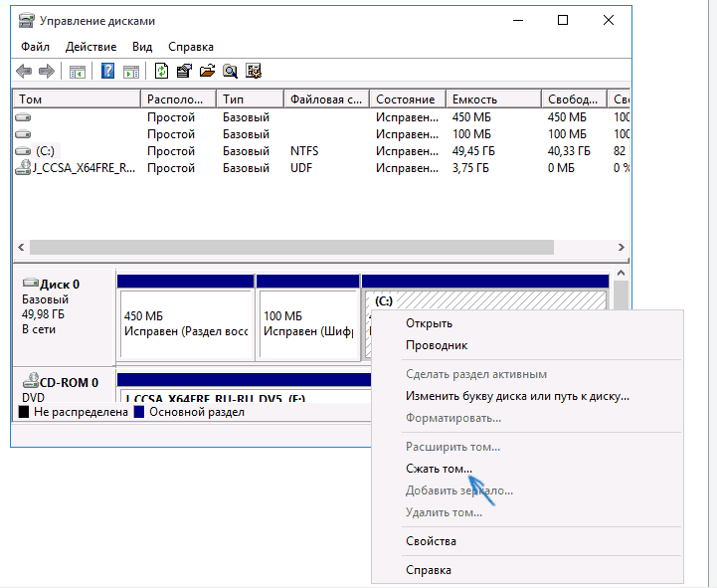Choose Открыть in the context menu

point(429,323)
